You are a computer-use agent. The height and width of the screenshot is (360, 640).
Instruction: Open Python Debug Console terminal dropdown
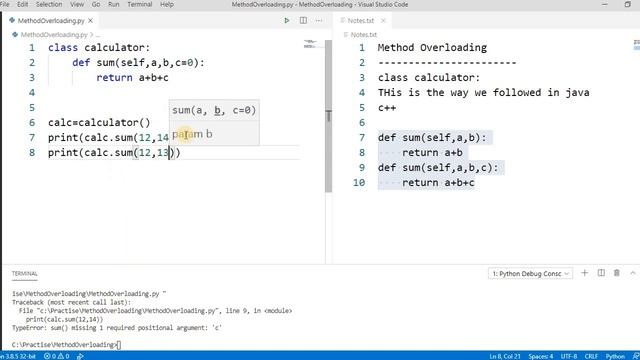pyautogui.click(x=530, y=273)
